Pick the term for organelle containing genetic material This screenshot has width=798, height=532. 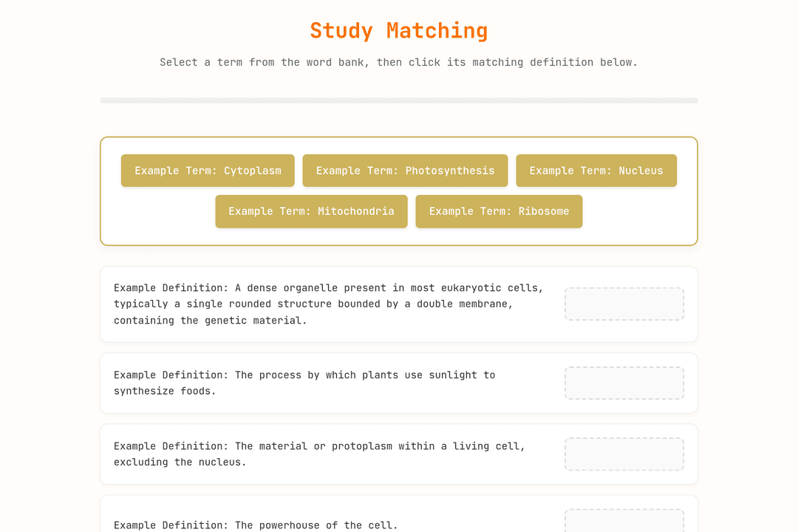click(596, 171)
